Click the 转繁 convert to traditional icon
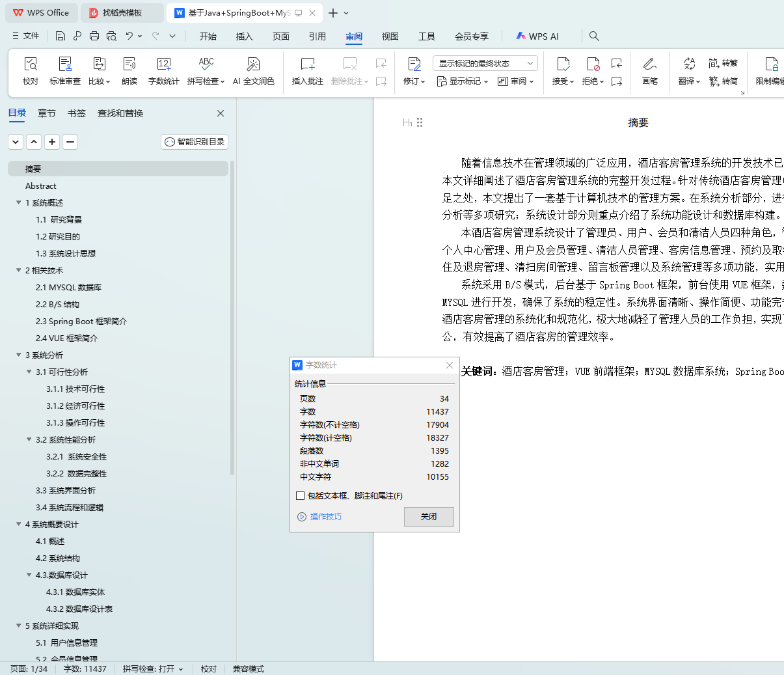784x675 pixels. click(723, 63)
